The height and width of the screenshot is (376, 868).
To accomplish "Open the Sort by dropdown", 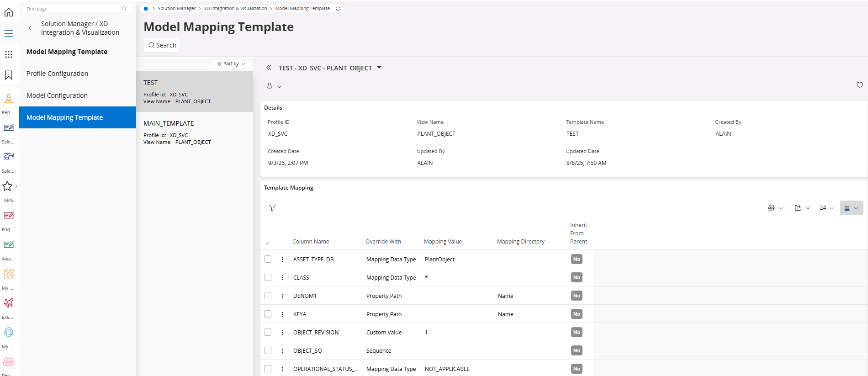I will (231, 64).
